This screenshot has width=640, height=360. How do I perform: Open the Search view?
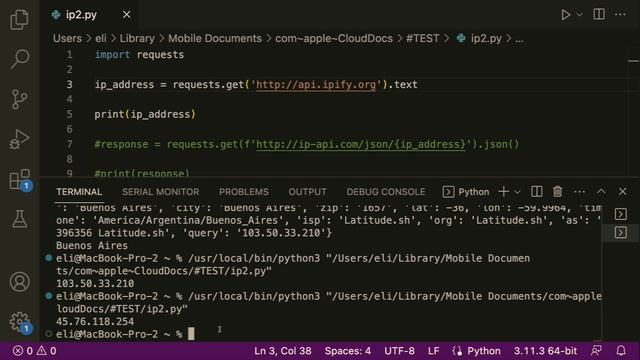19,60
